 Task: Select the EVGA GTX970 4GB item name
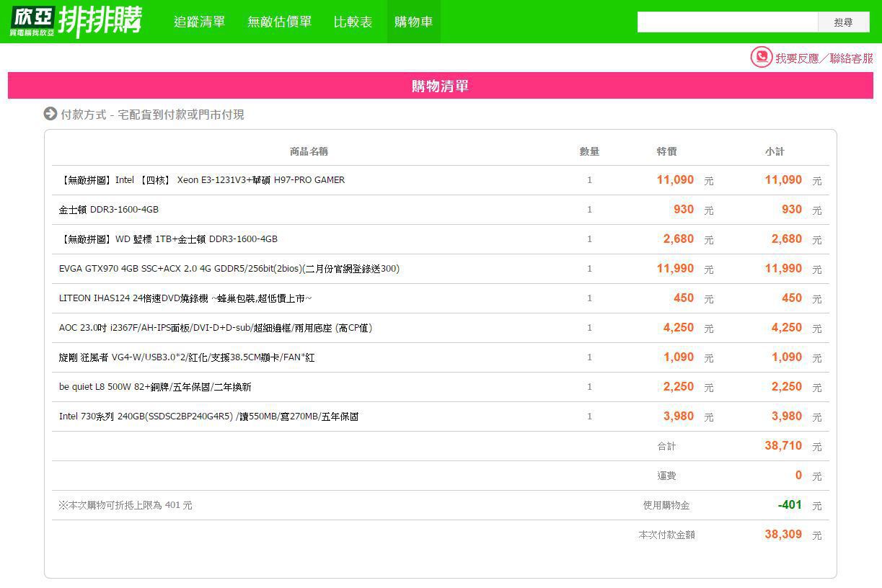229,269
